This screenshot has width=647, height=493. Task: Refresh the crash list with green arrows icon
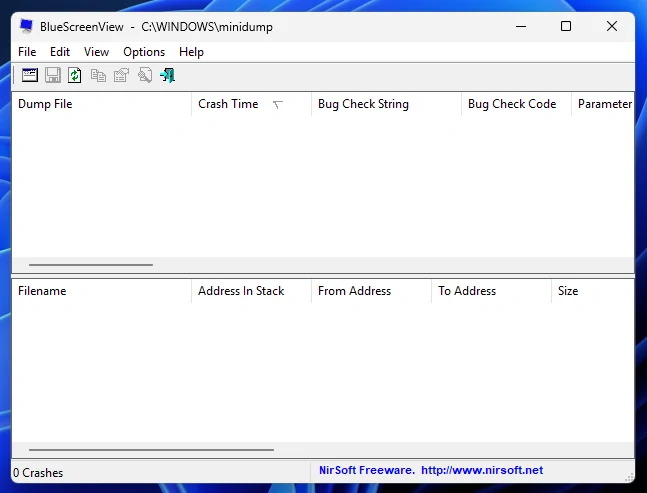pos(75,75)
